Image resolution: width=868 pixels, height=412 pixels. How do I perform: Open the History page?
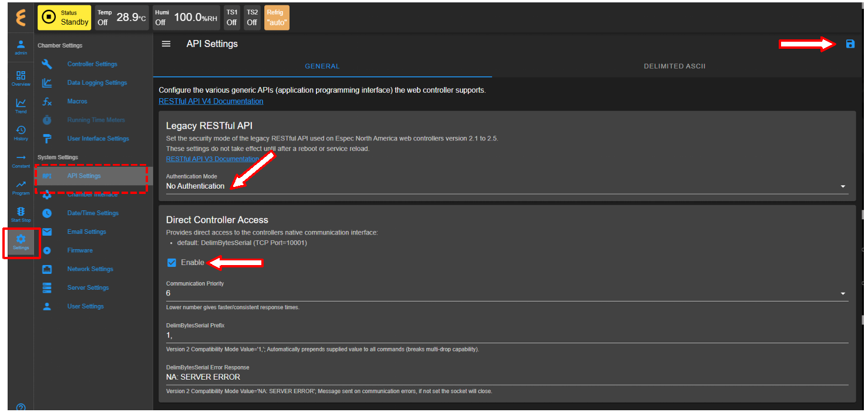click(x=21, y=133)
